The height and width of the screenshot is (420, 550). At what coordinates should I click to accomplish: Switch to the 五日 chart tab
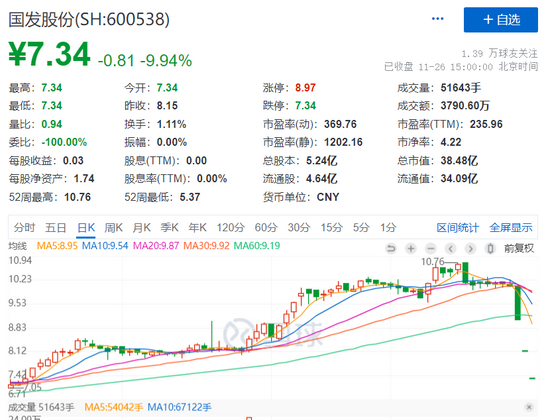tap(55, 228)
